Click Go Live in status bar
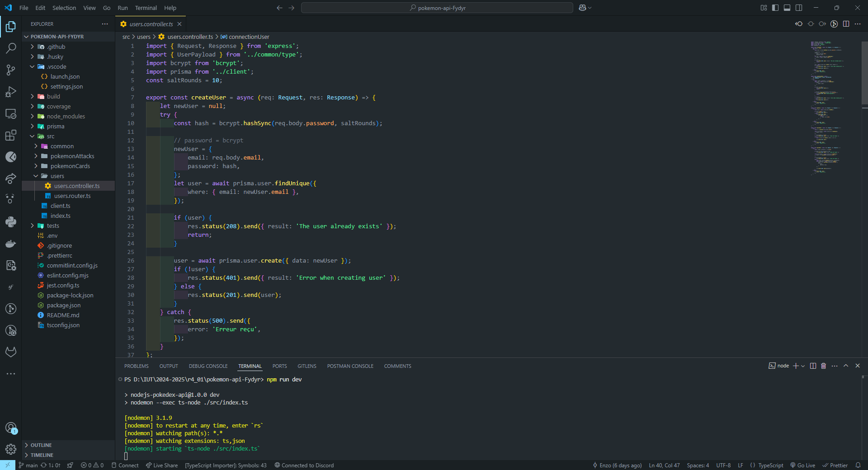This screenshot has width=868, height=470. (x=802, y=465)
